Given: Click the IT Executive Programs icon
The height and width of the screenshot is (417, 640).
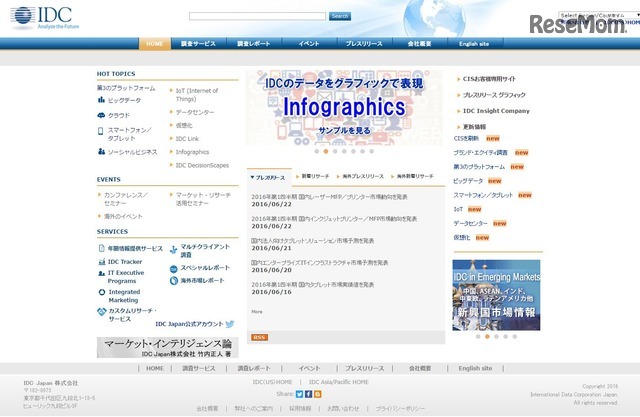Looking at the screenshot, I should (102, 273).
